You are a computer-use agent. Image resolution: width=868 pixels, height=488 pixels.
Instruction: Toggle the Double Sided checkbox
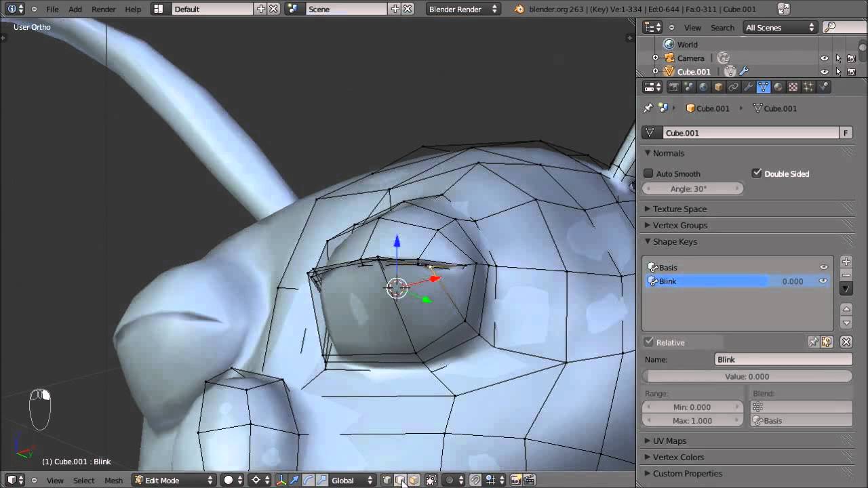click(x=757, y=174)
